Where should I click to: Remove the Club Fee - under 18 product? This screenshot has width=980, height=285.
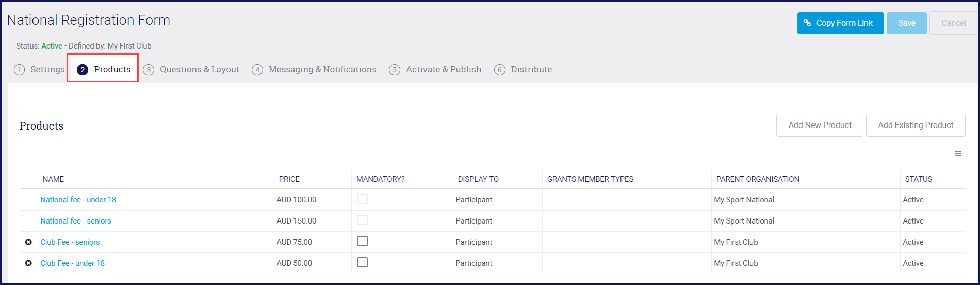coord(28,263)
